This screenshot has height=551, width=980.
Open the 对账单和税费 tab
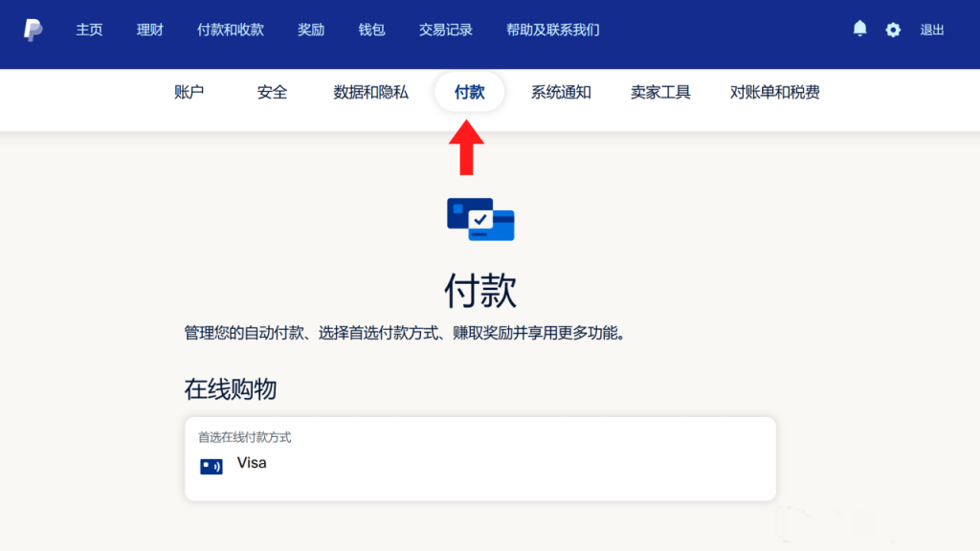pyautogui.click(x=775, y=93)
